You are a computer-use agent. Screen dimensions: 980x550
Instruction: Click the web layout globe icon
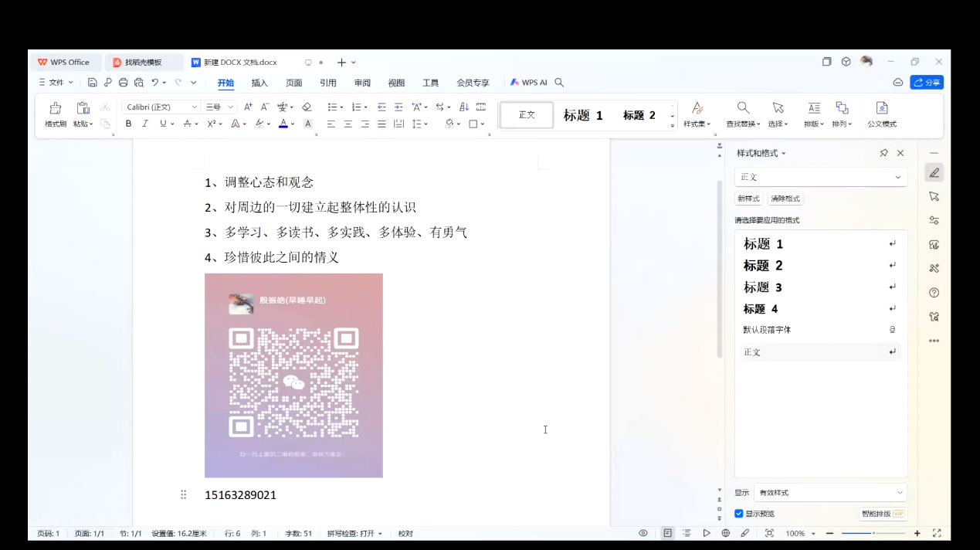pyautogui.click(x=726, y=533)
